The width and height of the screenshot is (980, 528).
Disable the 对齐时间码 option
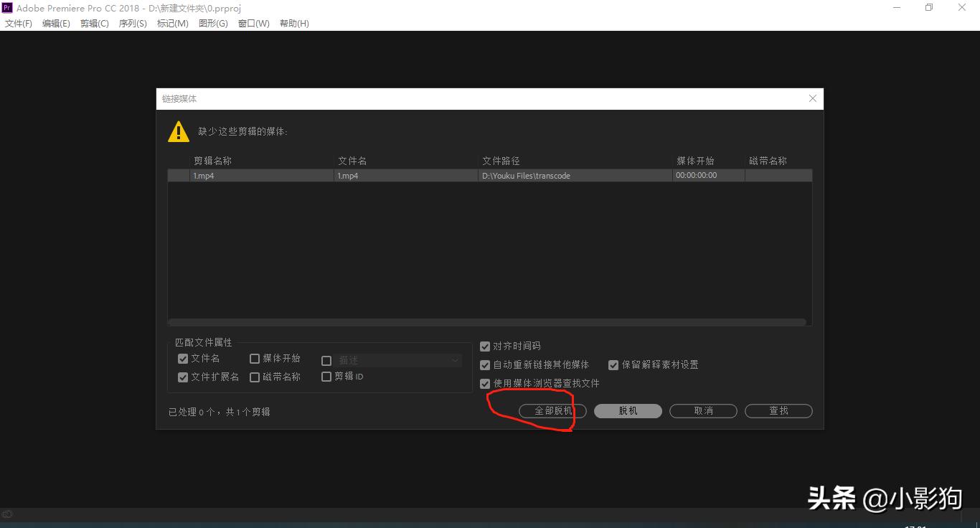point(485,346)
